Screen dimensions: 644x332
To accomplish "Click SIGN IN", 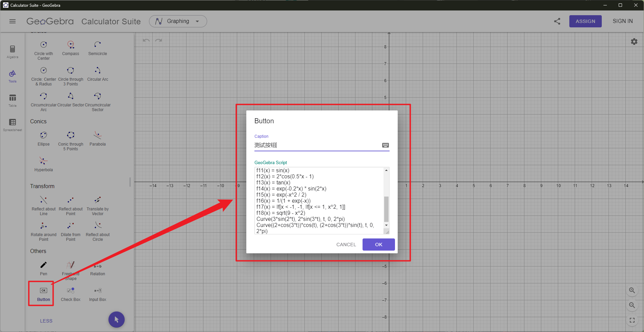I will tap(623, 21).
